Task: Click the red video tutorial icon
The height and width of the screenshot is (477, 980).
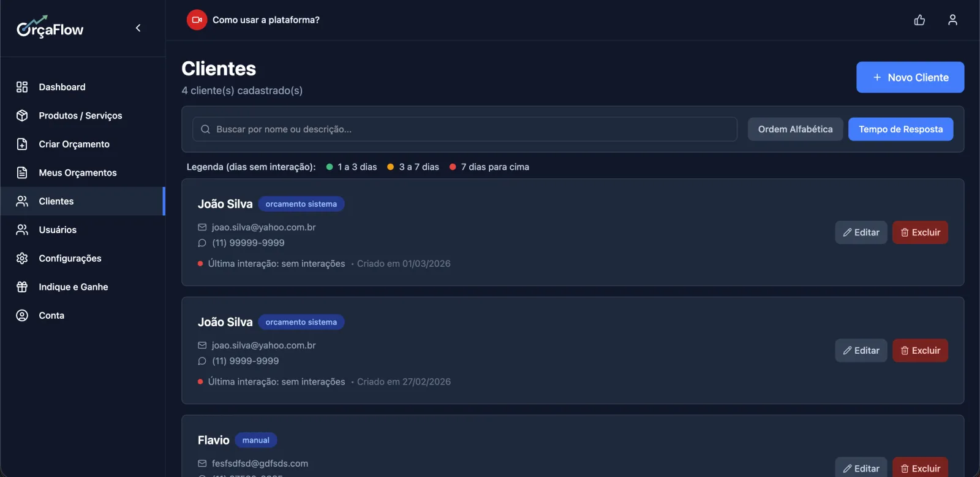Action: coord(197,20)
